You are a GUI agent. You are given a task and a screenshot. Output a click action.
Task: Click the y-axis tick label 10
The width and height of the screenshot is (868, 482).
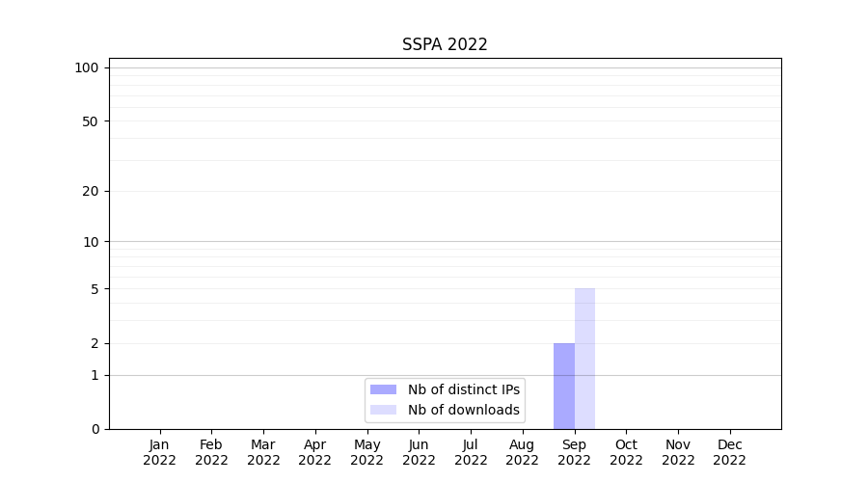pyautogui.click(x=91, y=242)
